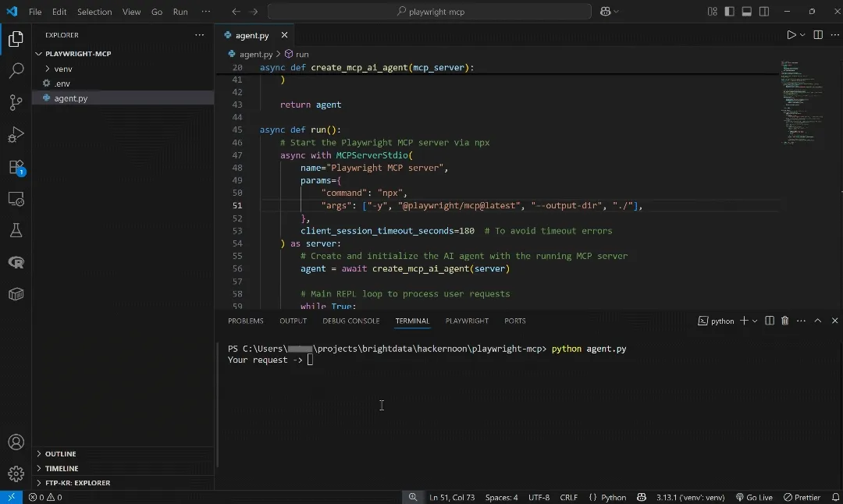Screen dimensions: 843x504
Task: Switch to the OUTPUT panel tab
Action: click(293, 321)
